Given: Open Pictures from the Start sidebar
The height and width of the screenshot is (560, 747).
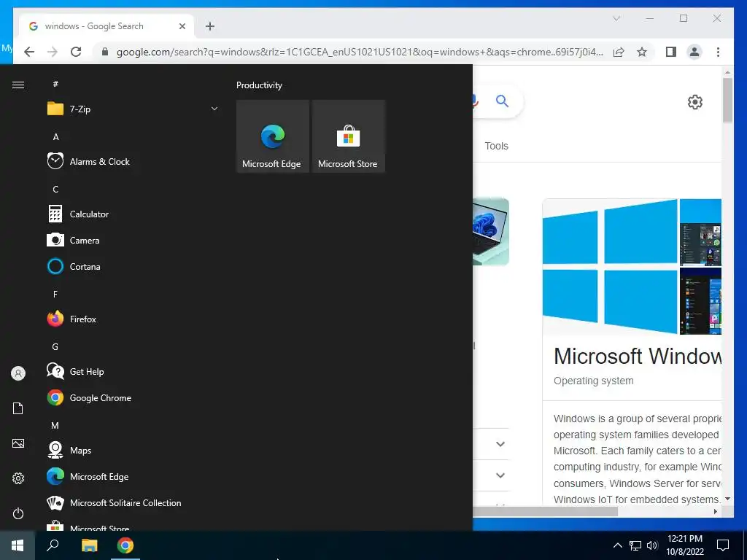Looking at the screenshot, I should 18,443.
